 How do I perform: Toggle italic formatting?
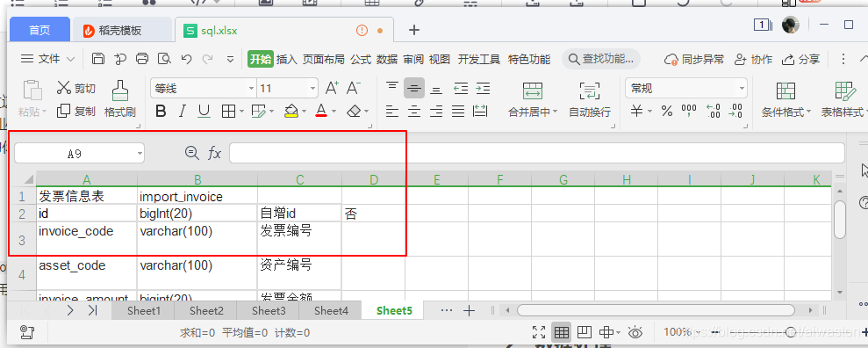(183, 112)
